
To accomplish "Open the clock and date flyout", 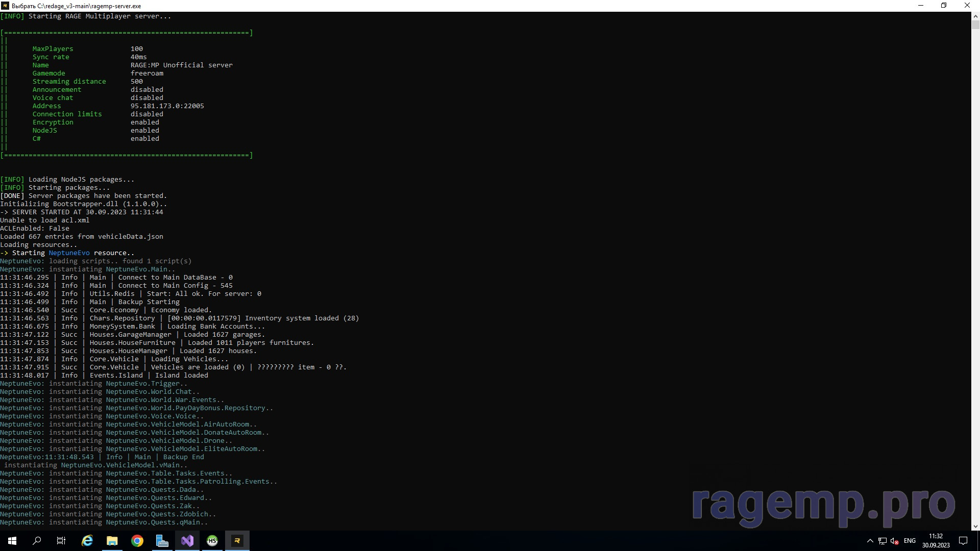I will (936, 541).
